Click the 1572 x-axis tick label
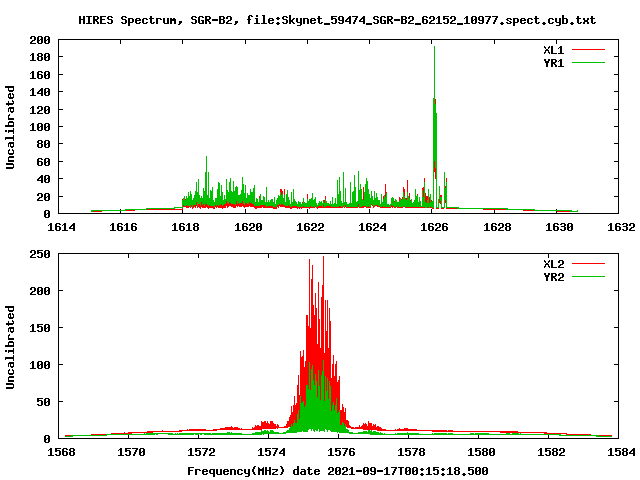This screenshot has width=640, height=480. [201, 452]
